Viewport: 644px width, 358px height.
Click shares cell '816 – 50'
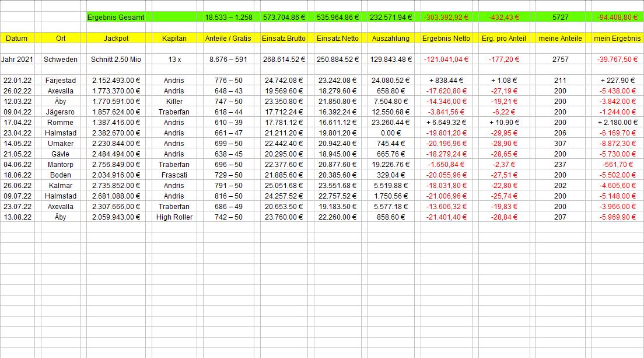click(228, 196)
